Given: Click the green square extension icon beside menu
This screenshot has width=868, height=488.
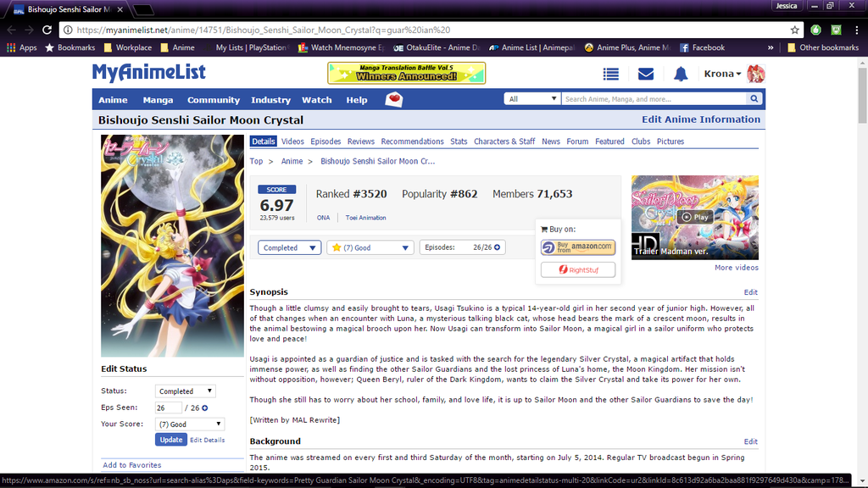Looking at the screenshot, I should tap(836, 30).
